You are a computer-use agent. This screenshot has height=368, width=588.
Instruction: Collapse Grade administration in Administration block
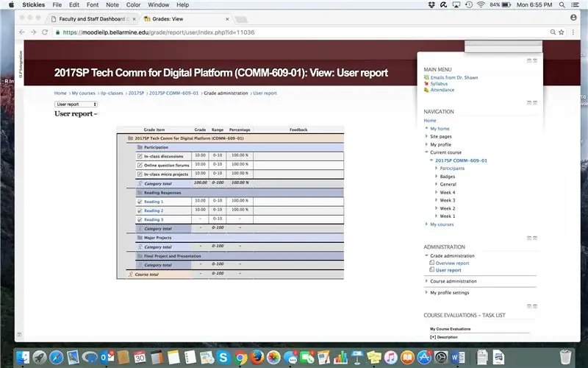[x=426, y=255]
